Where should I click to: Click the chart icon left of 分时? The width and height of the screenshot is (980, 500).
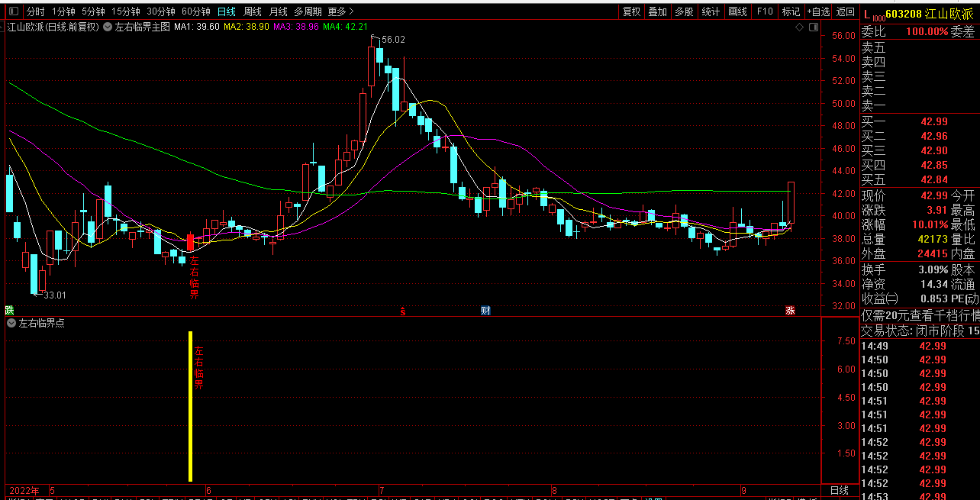tap(15, 11)
